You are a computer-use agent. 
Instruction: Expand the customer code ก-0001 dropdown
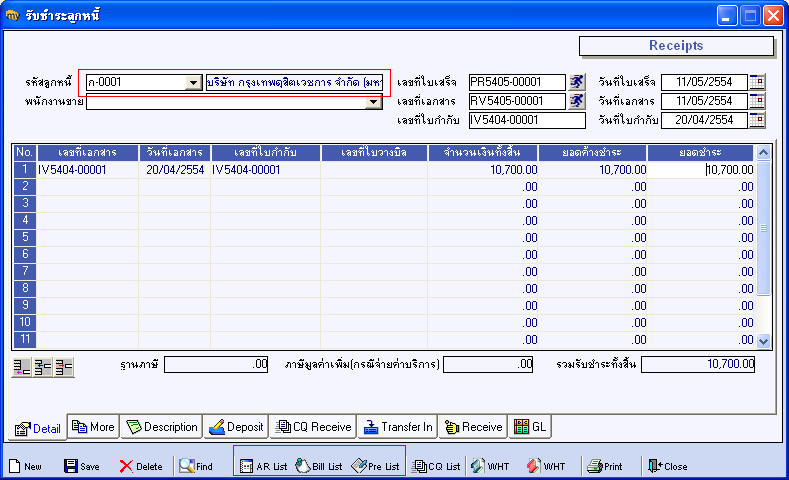click(x=194, y=83)
